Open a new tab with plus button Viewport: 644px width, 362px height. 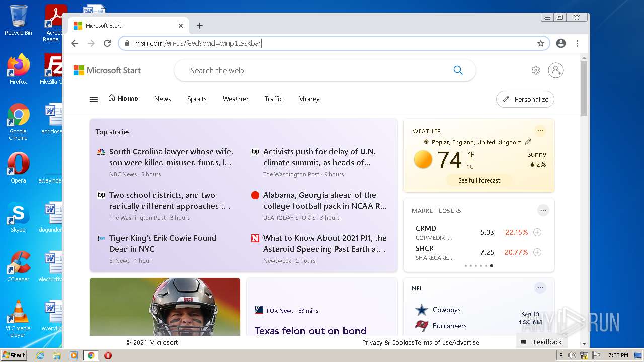pos(200,26)
